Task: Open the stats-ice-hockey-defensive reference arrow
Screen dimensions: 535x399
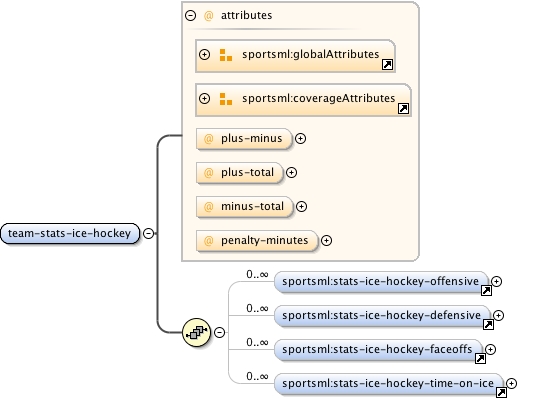Action: [x=488, y=324]
